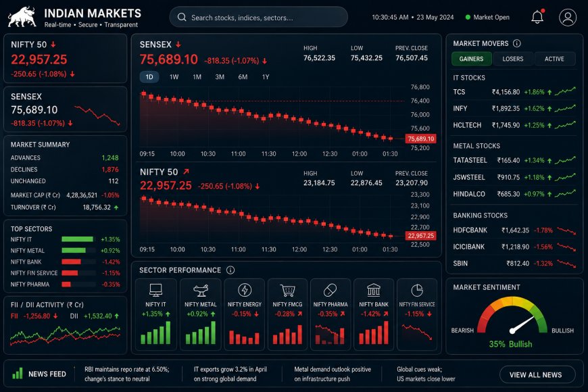Image resolution: width=588 pixels, height=392 pixels.
Task: Click the green Market Open status dot
Action: tap(468, 18)
